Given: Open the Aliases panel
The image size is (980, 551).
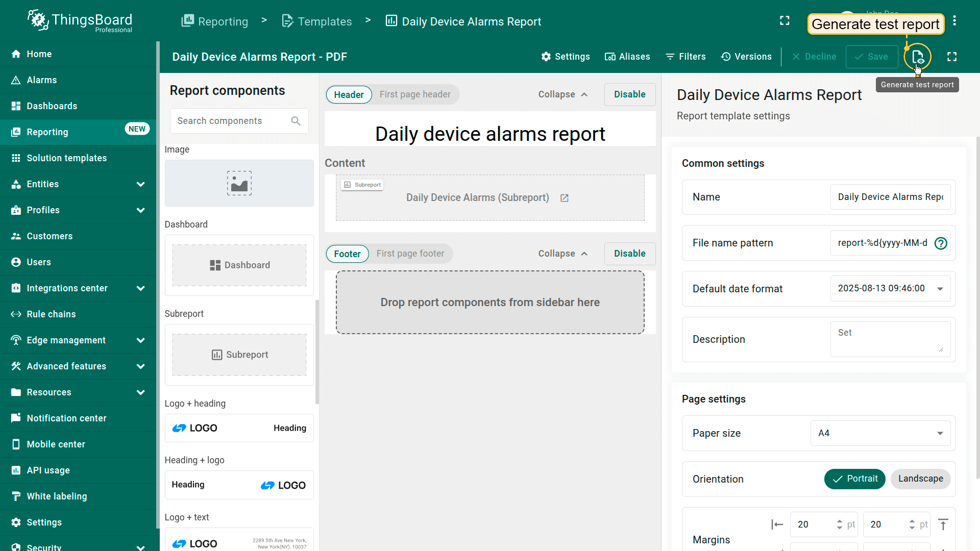Looking at the screenshot, I should 627,57.
